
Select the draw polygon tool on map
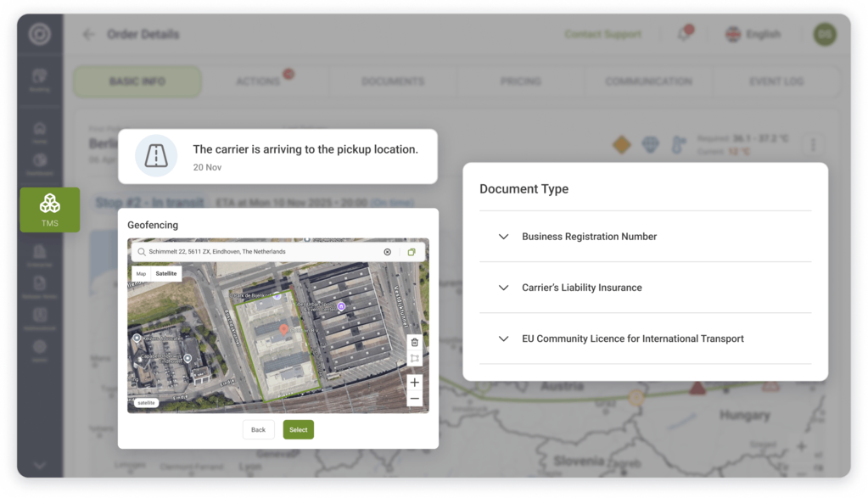(415, 359)
